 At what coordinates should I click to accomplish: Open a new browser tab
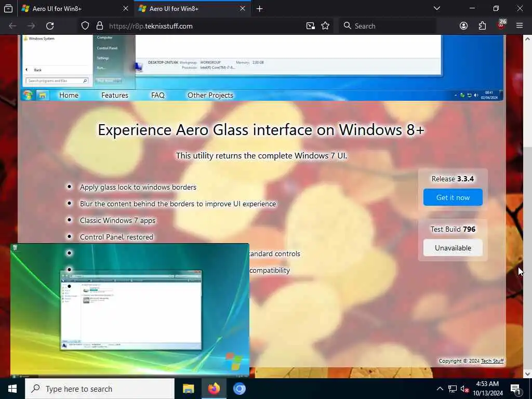click(260, 8)
